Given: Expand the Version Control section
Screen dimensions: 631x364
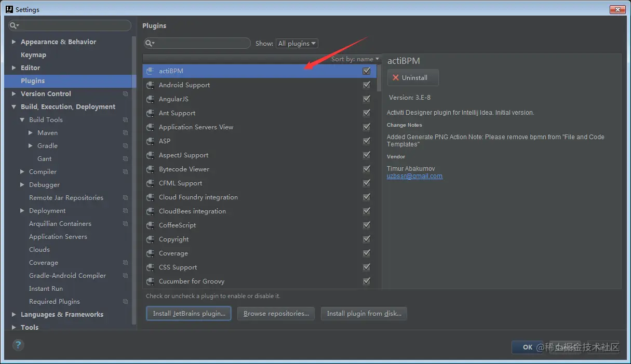Looking at the screenshot, I should pyautogui.click(x=14, y=94).
